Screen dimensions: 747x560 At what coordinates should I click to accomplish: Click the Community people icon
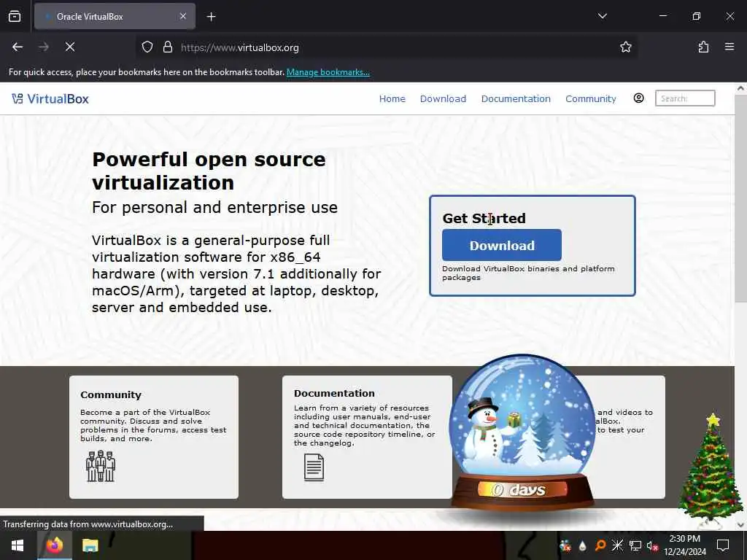[x=101, y=466]
